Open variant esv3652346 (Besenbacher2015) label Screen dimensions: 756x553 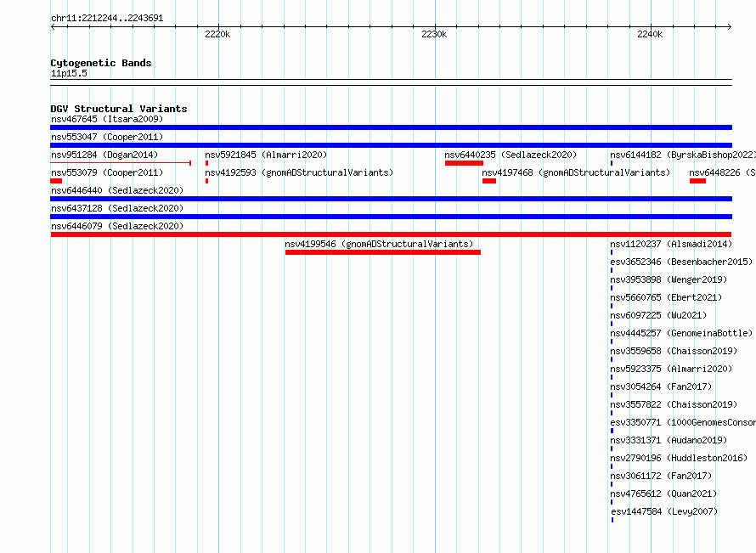click(681, 262)
